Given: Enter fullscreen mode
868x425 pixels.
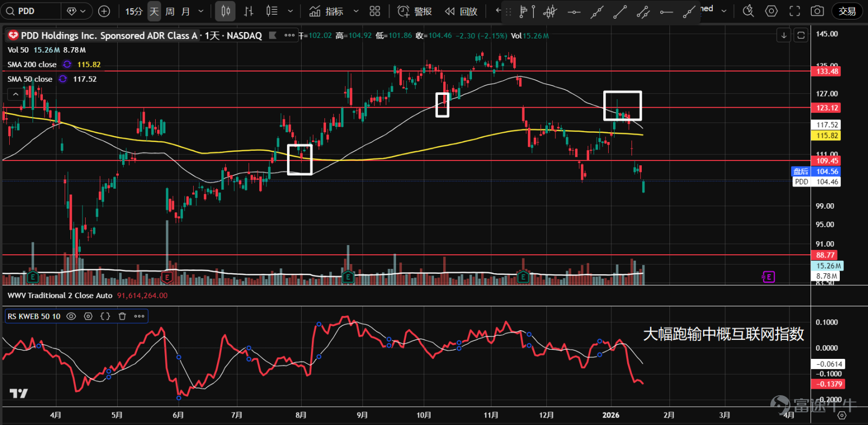Looking at the screenshot, I should (795, 11).
